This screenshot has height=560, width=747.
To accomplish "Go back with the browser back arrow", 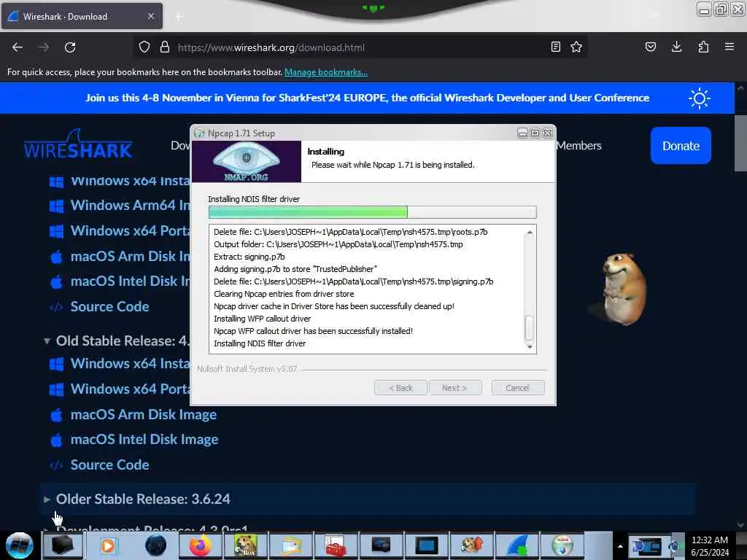I will pyautogui.click(x=18, y=47).
